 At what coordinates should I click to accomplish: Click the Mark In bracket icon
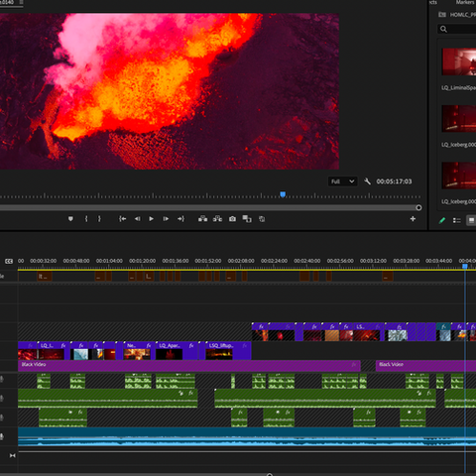(x=86, y=219)
